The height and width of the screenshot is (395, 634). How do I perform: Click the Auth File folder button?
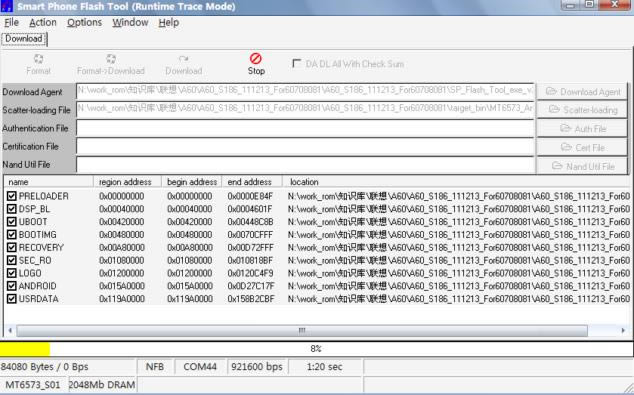(x=582, y=129)
